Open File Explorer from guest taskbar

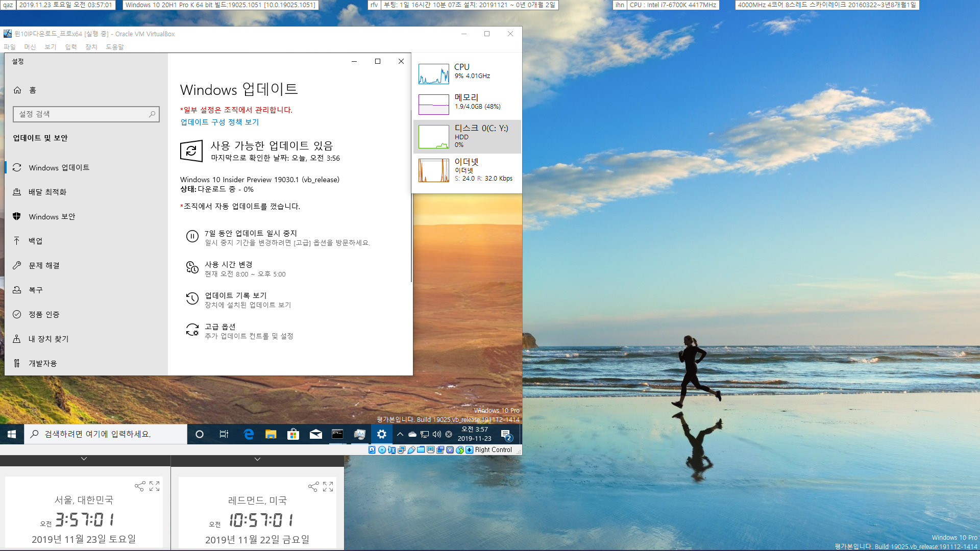tap(271, 434)
